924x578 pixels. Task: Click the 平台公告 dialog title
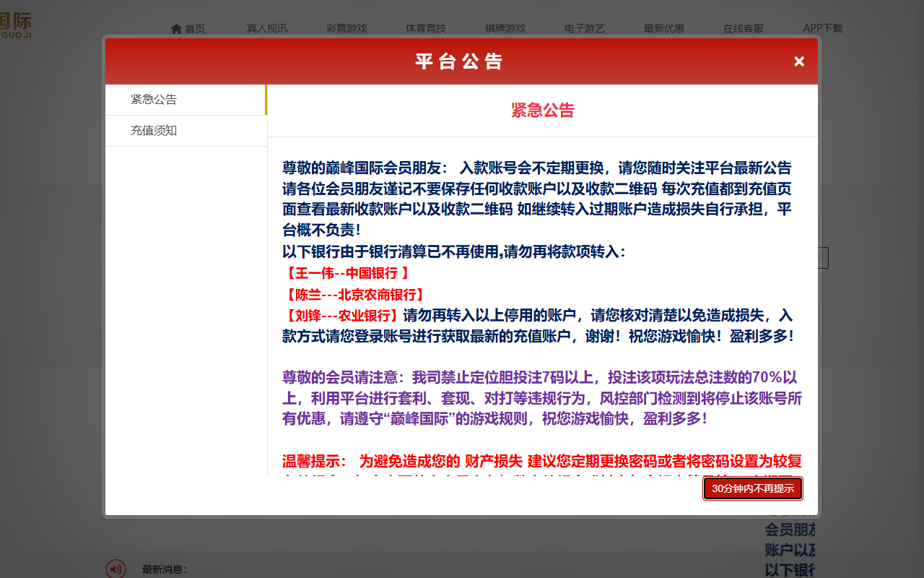click(x=459, y=61)
